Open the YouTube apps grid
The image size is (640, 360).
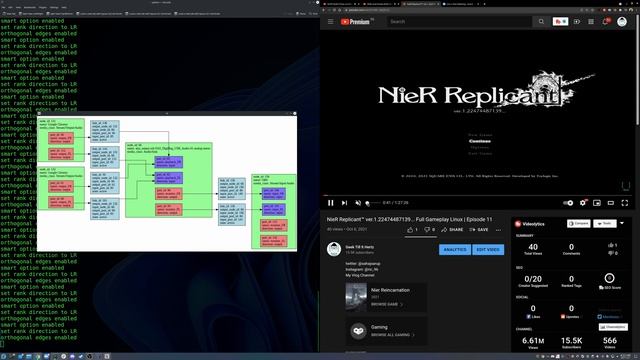tap(591, 22)
